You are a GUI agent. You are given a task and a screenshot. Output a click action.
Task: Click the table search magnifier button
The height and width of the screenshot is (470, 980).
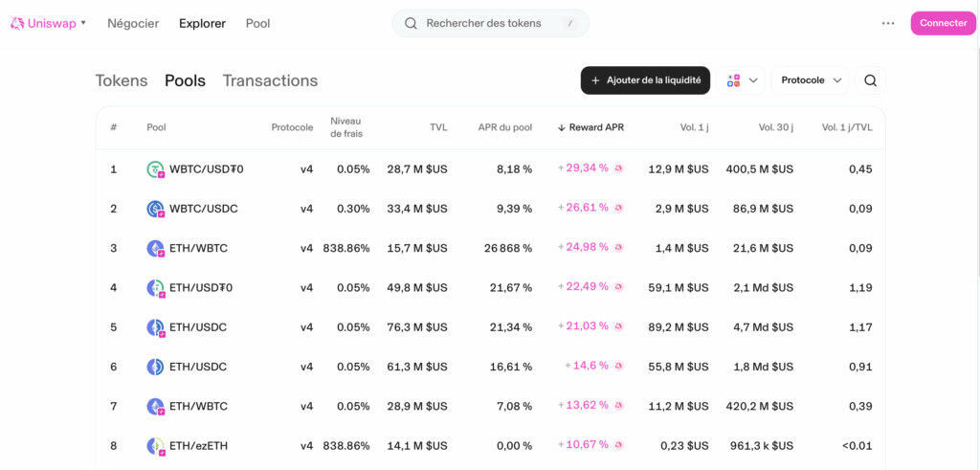point(870,80)
